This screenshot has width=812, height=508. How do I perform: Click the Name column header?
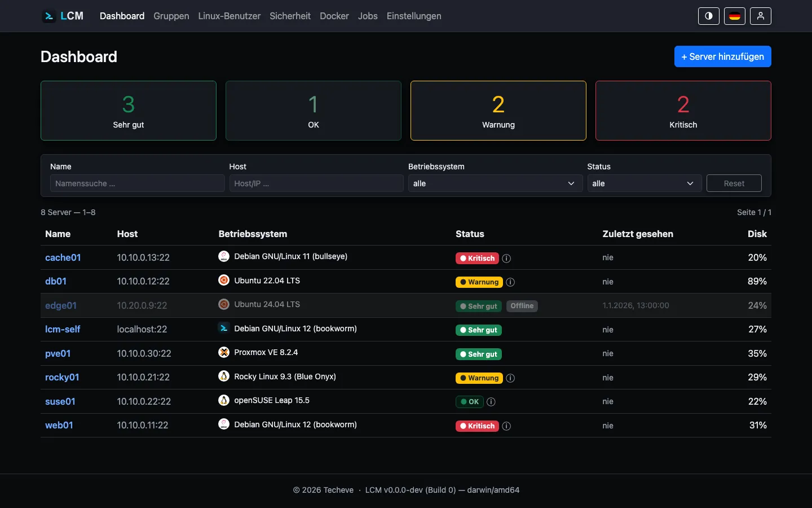[58, 234]
